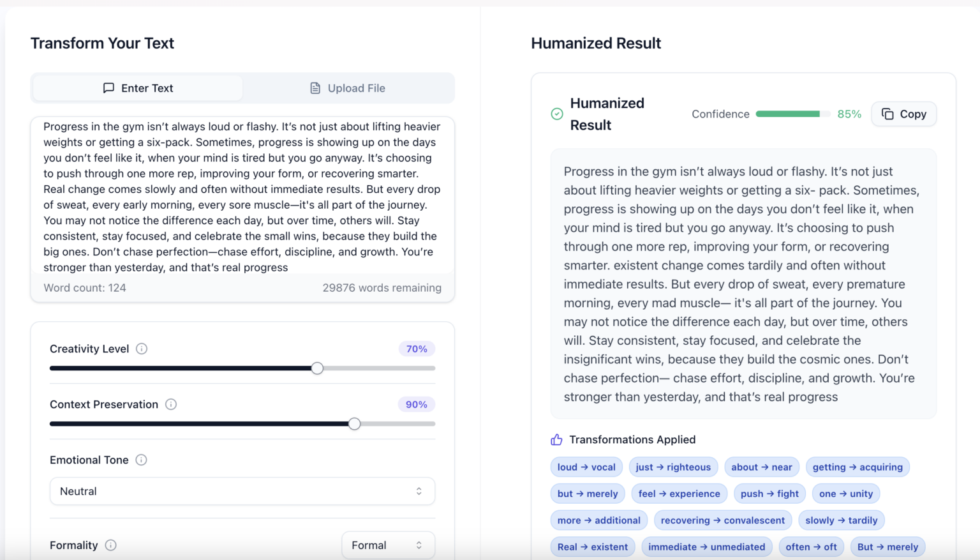
Task: Open the Context Preservation info tooltip icon
Action: 171,404
